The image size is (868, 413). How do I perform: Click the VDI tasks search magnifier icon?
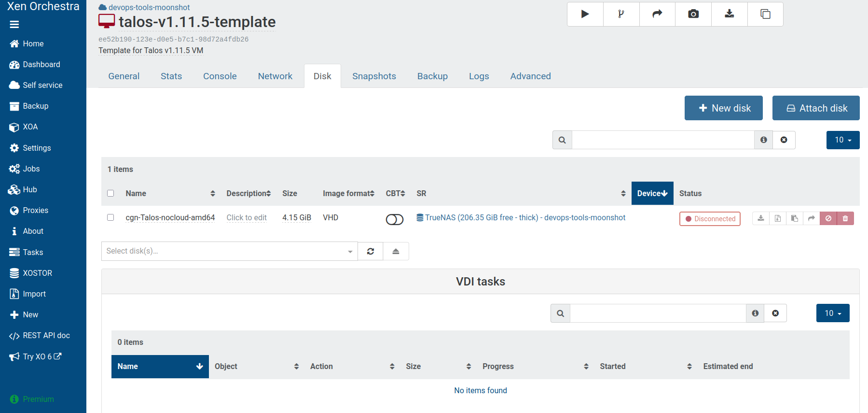click(560, 313)
